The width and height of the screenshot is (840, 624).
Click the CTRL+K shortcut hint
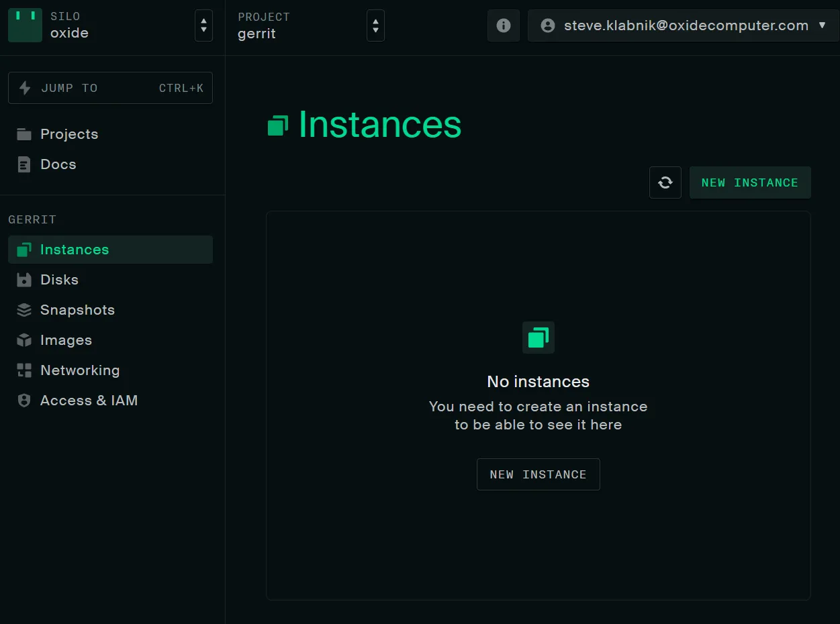point(181,88)
